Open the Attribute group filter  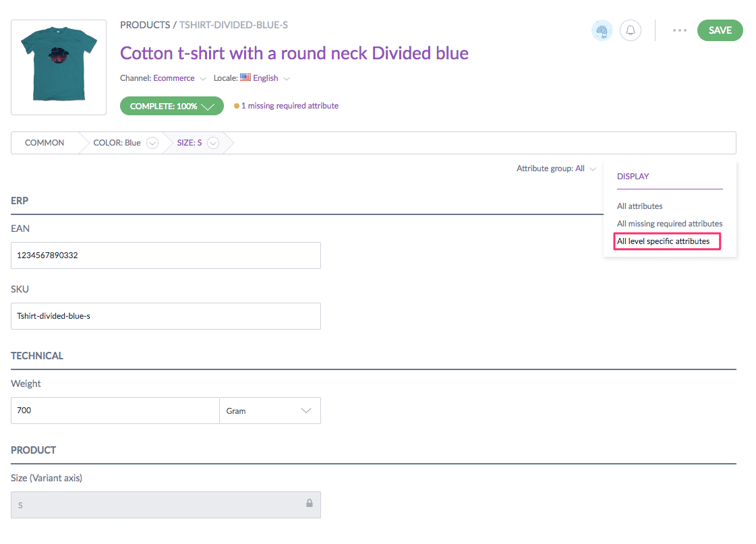tap(556, 169)
